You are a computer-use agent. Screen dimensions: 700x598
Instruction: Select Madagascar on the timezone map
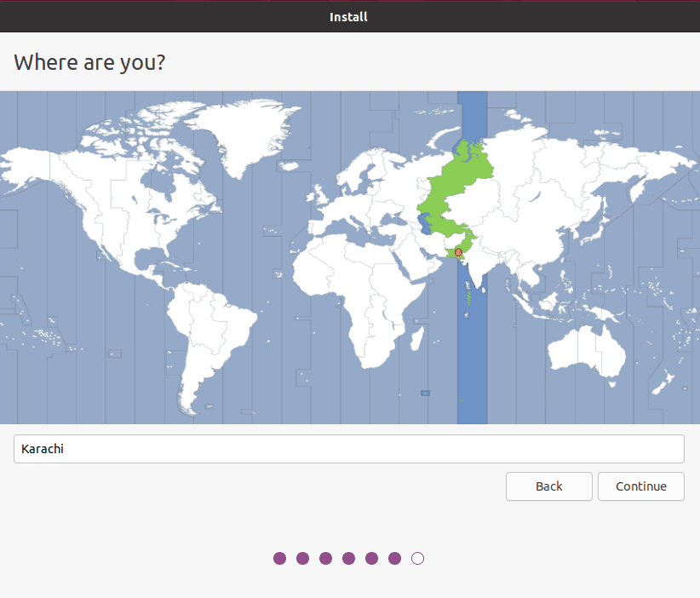417,338
